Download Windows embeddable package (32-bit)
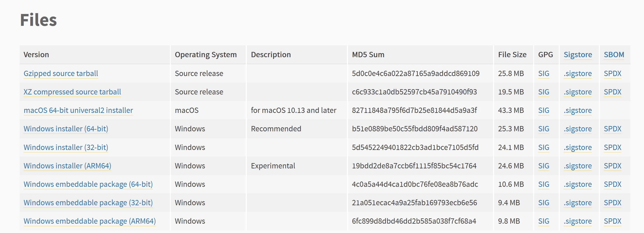 pyautogui.click(x=88, y=202)
